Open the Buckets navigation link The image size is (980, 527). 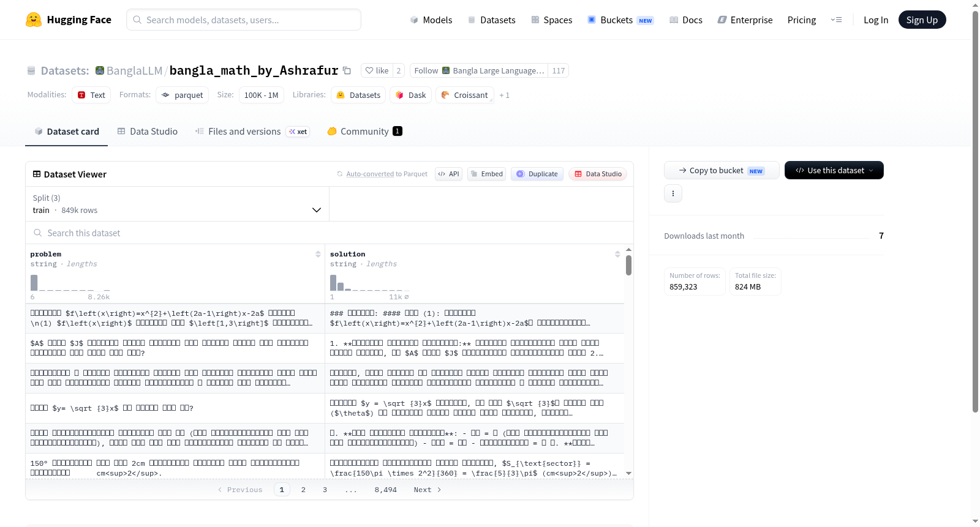(x=620, y=20)
